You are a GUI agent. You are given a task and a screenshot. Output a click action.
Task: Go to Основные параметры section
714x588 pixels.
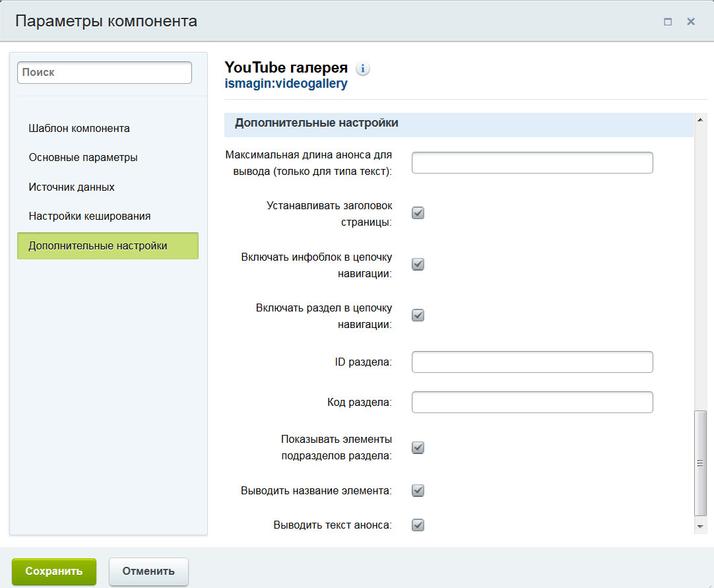[83, 158]
